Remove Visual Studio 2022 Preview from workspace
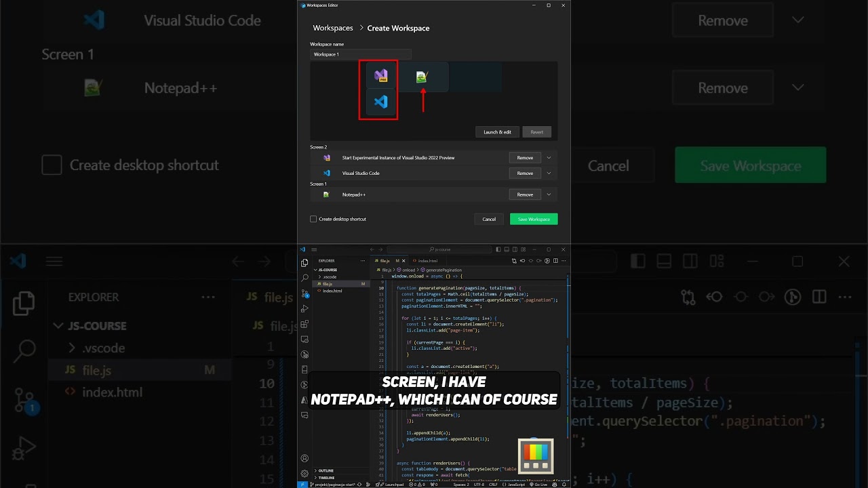This screenshot has width=868, height=488. pyautogui.click(x=525, y=157)
